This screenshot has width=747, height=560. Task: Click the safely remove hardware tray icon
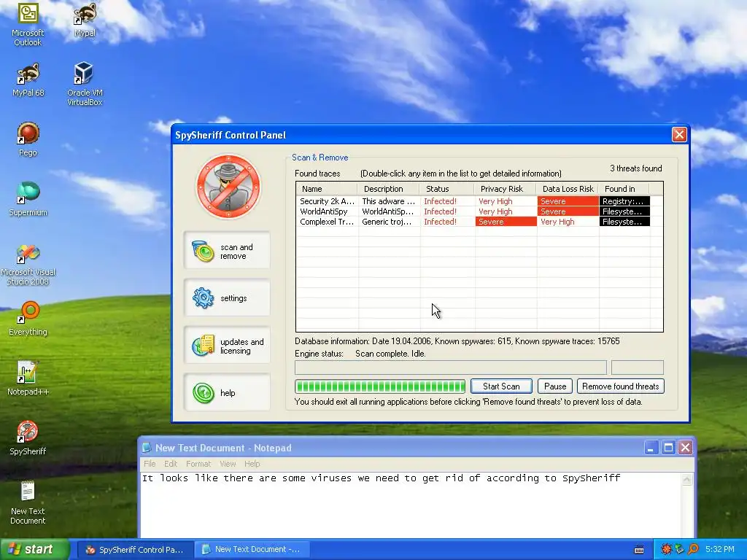point(679,550)
